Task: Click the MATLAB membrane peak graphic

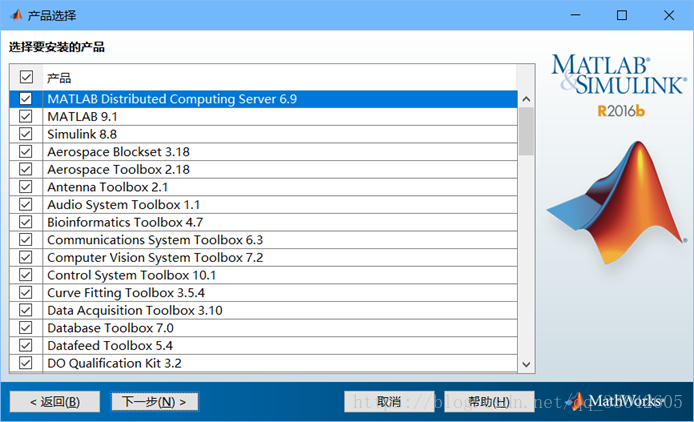Action: (617, 203)
